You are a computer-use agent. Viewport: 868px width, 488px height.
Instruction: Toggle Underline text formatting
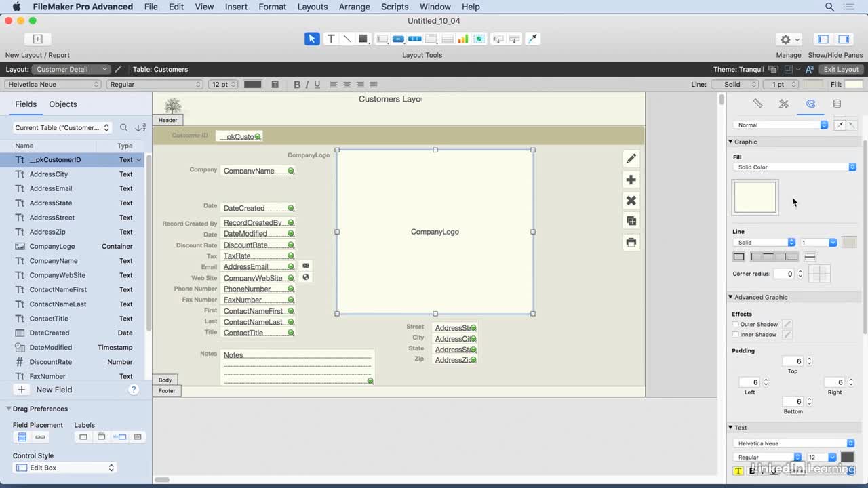coord(317,85)
